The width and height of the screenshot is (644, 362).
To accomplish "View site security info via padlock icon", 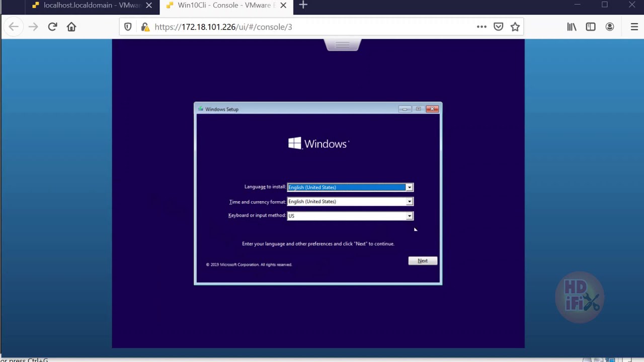I will click(x=145, y=27).
